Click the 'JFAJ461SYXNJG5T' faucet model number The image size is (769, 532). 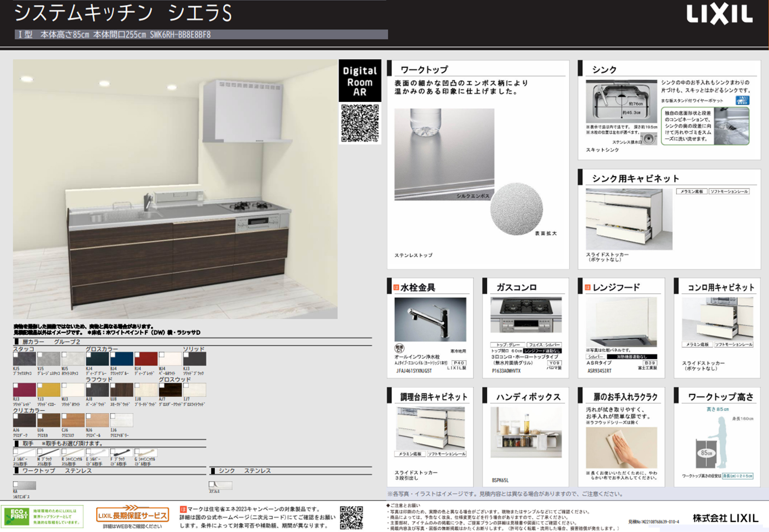[414, 371]
